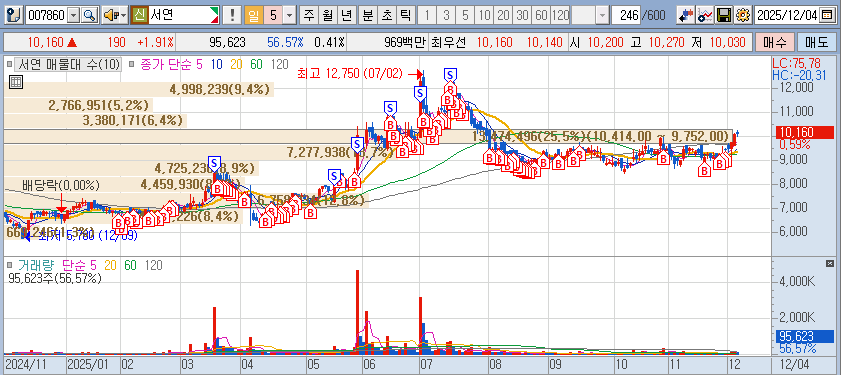Select the 120 interval button

click(x=560, y=15)
